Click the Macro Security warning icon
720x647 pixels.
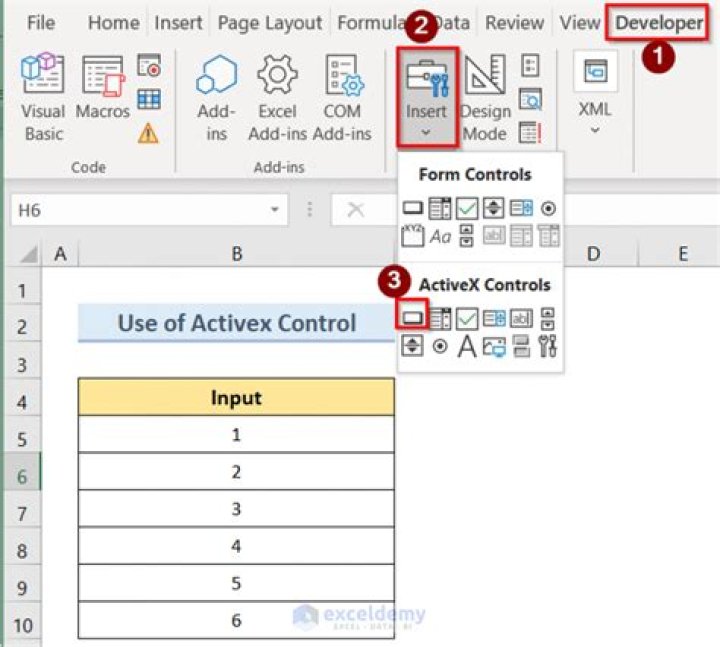(x=149, y=132)
